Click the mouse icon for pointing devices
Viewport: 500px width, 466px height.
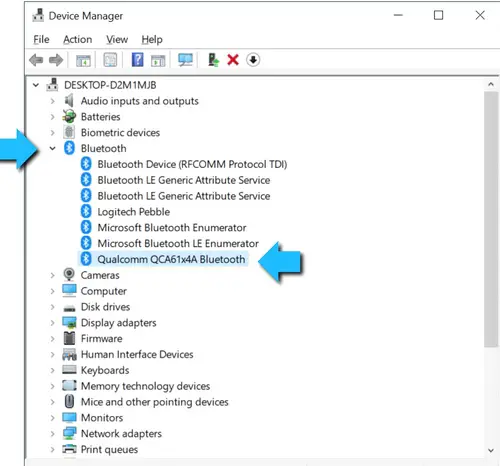[69, 401]
